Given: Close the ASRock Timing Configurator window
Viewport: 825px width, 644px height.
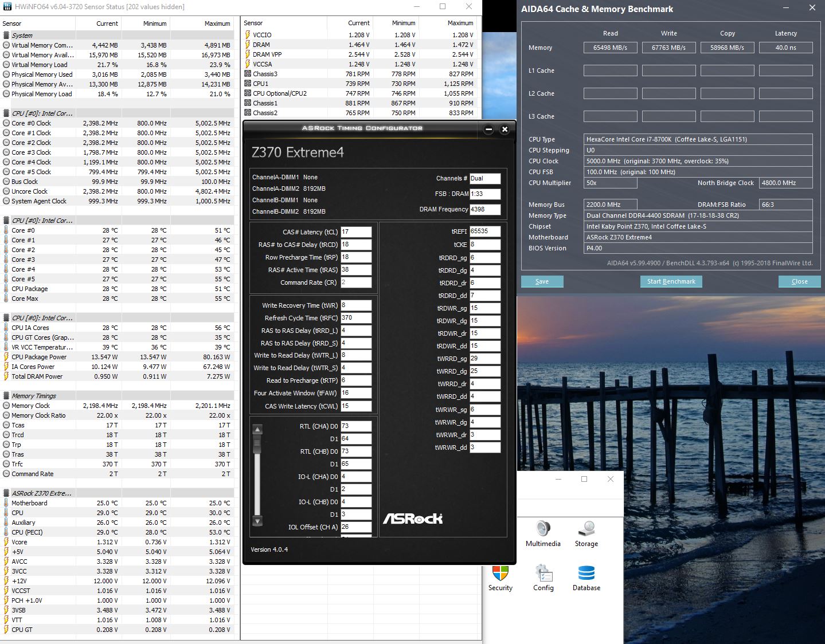Looking at the screenshot, I should 505,129.
